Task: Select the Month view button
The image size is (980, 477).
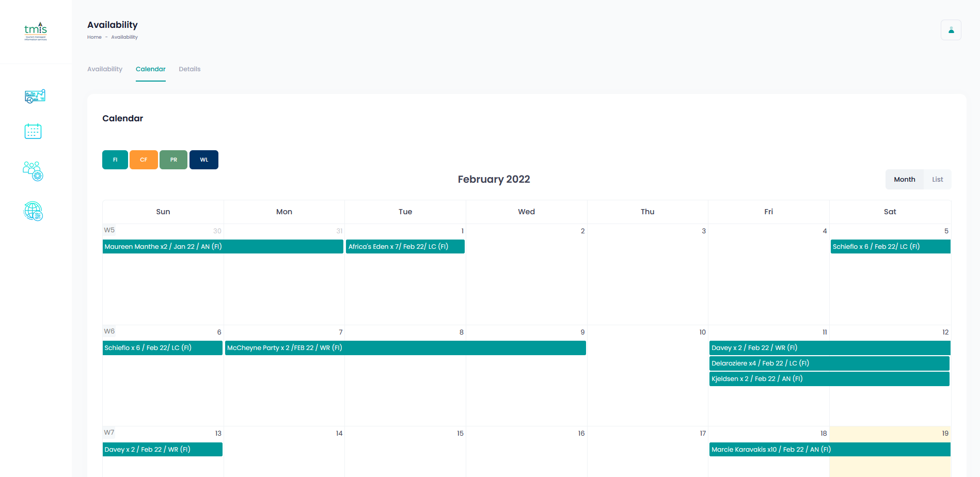Action: point(904,180)
